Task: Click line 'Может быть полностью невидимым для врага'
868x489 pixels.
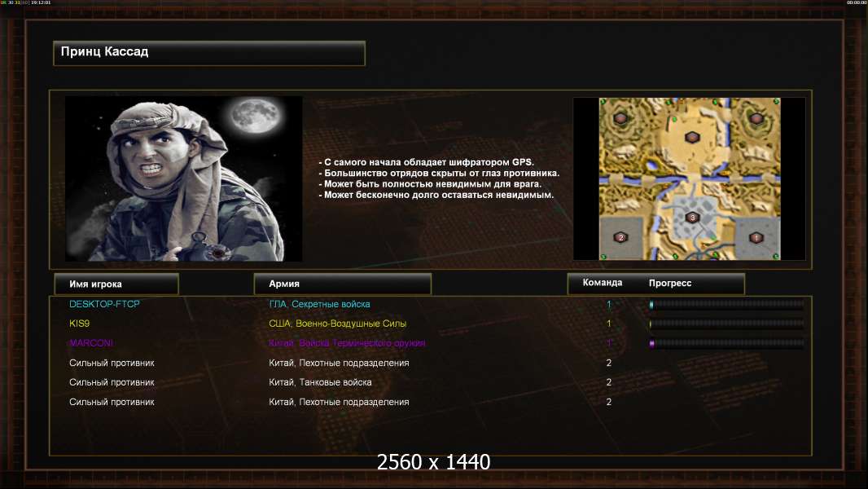Action: 430,184
